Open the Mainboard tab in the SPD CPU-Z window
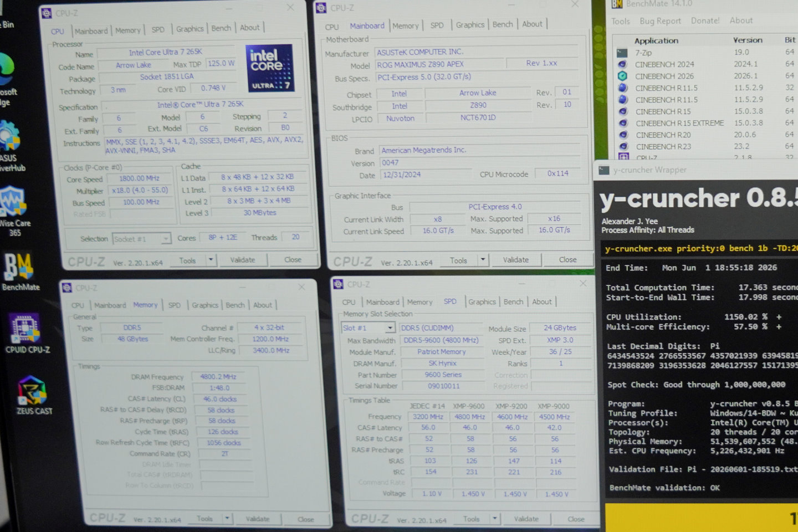Viewport: 798px width, 532px height. pos(382,302)
